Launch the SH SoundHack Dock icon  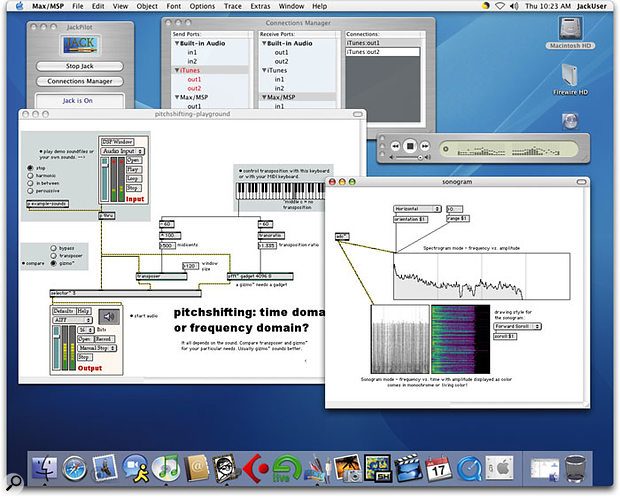(x=377, y=468)
